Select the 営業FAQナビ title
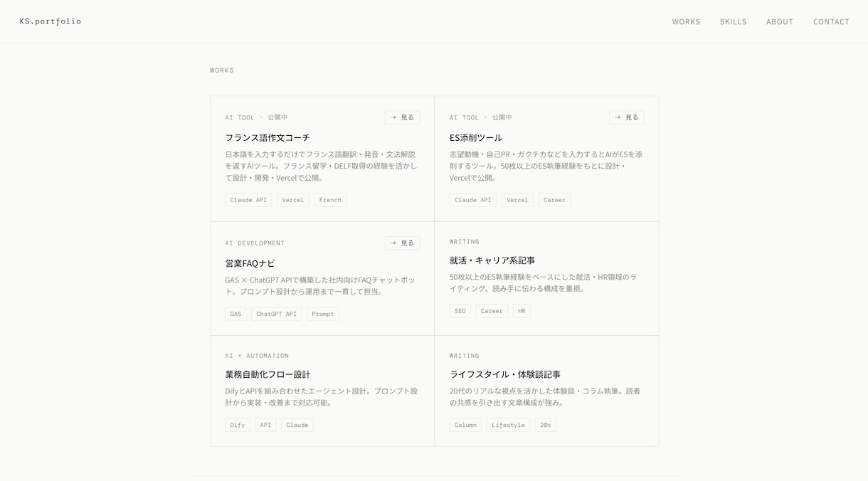 pyautogui.click(x=250, y=263)
